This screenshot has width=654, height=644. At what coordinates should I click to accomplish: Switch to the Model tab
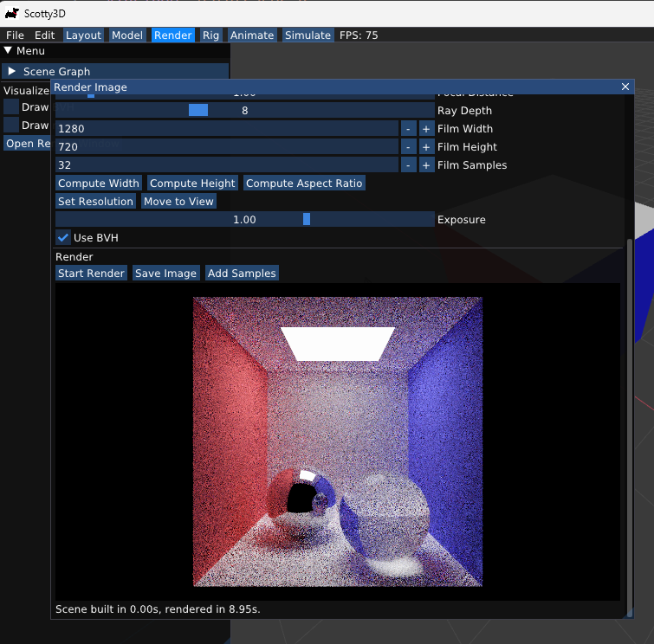(127, 35)
